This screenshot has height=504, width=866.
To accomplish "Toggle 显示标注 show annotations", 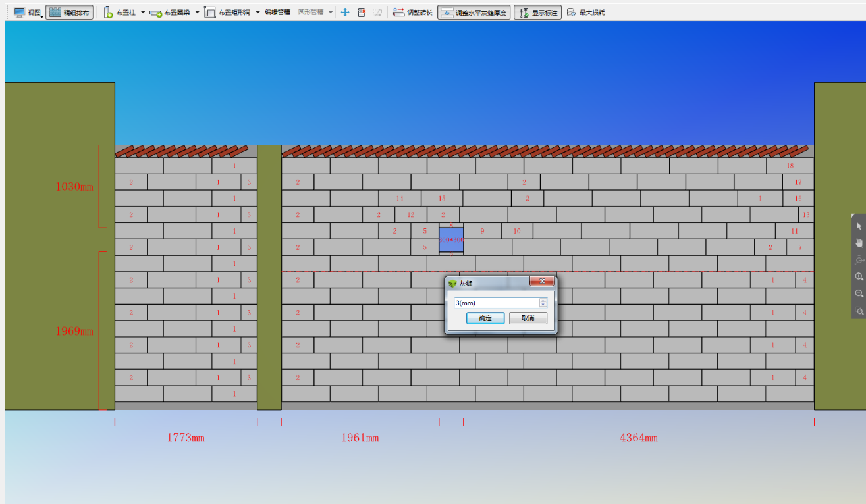I will [538, 13].
